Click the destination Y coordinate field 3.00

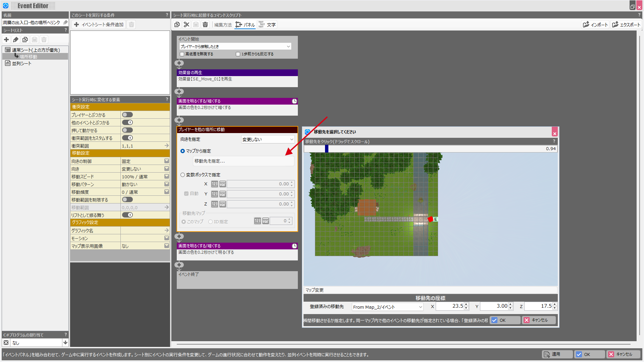(x=494, y=306)
